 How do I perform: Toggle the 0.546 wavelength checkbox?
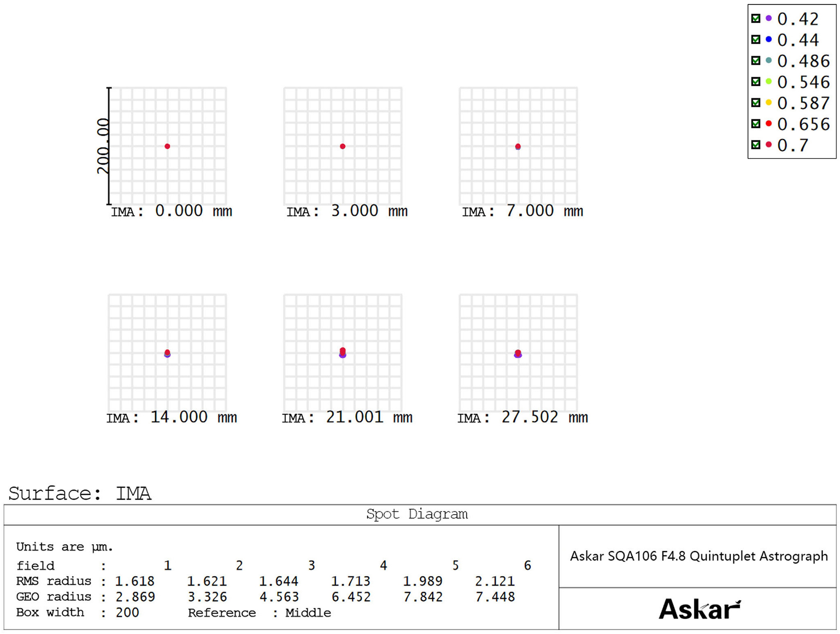click(756, 81)
